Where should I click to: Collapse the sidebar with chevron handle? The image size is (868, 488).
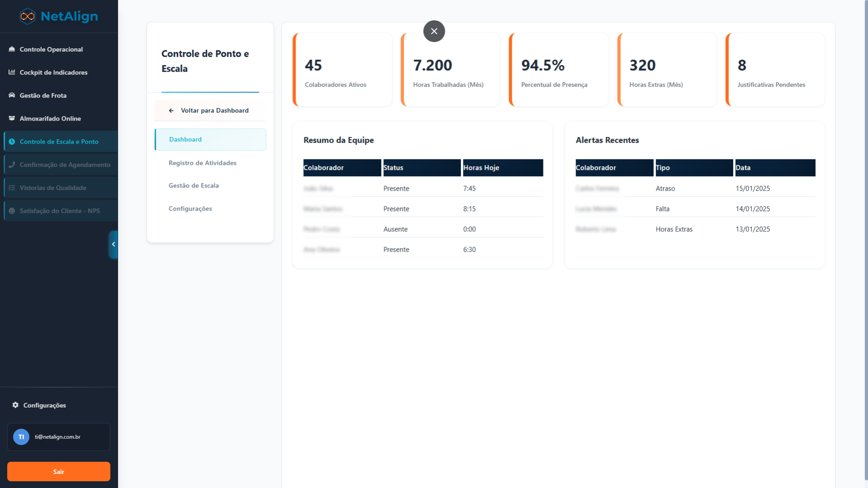113,244
